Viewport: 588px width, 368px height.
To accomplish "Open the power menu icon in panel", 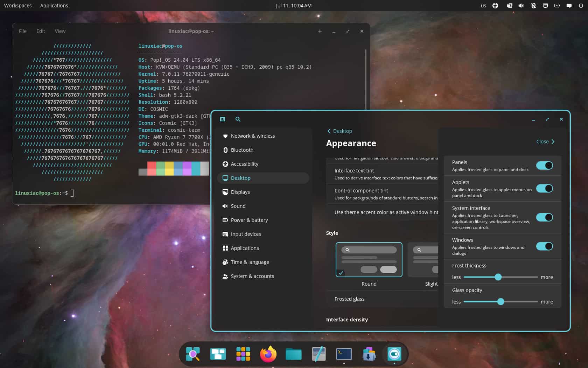I will 581,6.
